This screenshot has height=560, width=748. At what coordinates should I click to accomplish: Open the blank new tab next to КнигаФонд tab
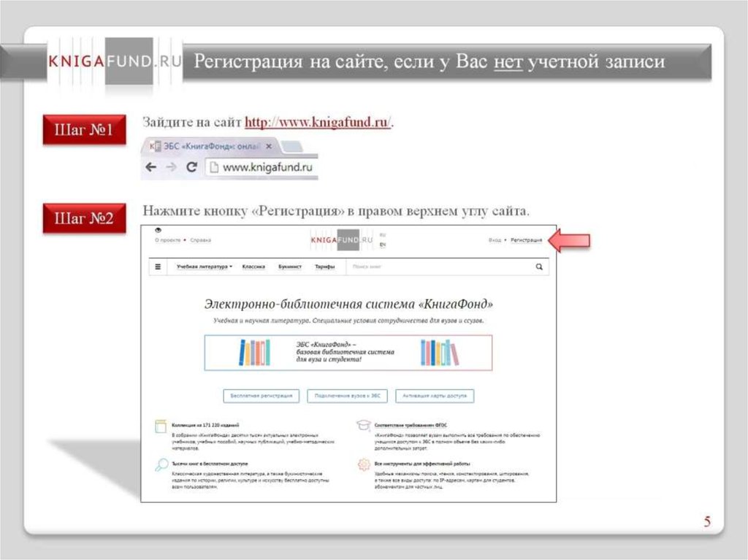(x=292, y=147)
